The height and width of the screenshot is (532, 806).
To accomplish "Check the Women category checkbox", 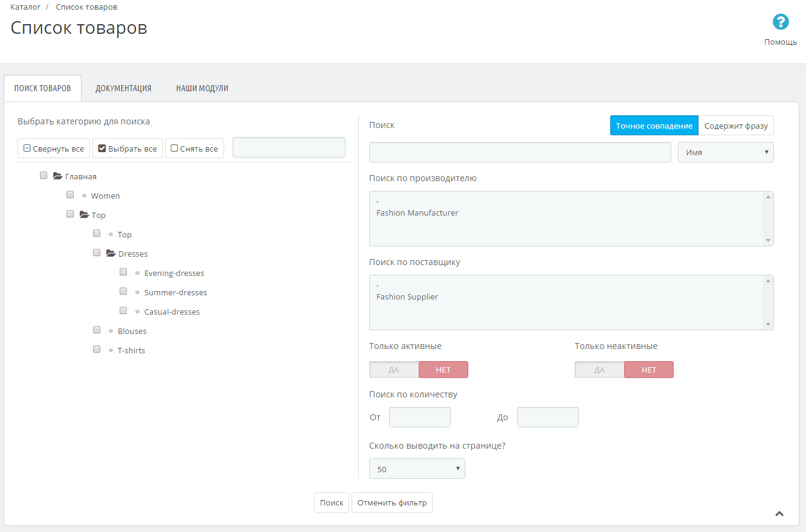I will 70,195.
